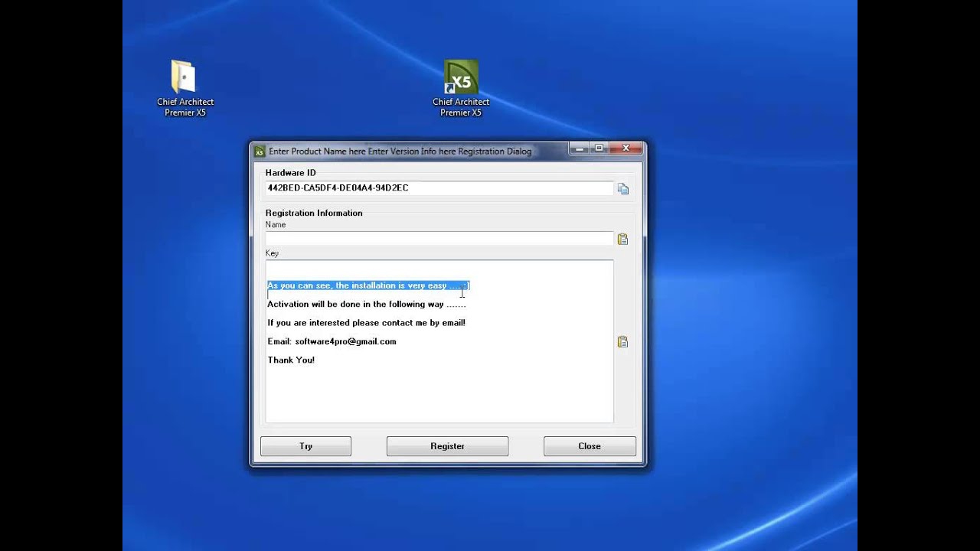Click the 'If you are interested' line
Image resolution: width=980 pixels, height=551 pixels.
367,323
